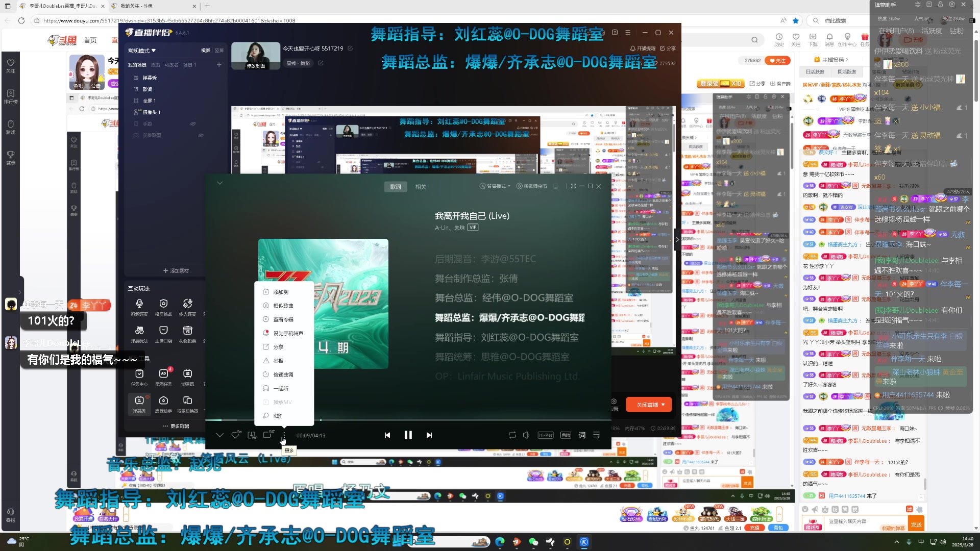
Task: Collapse the lyrics page with chevron
Action: [220, 183]
